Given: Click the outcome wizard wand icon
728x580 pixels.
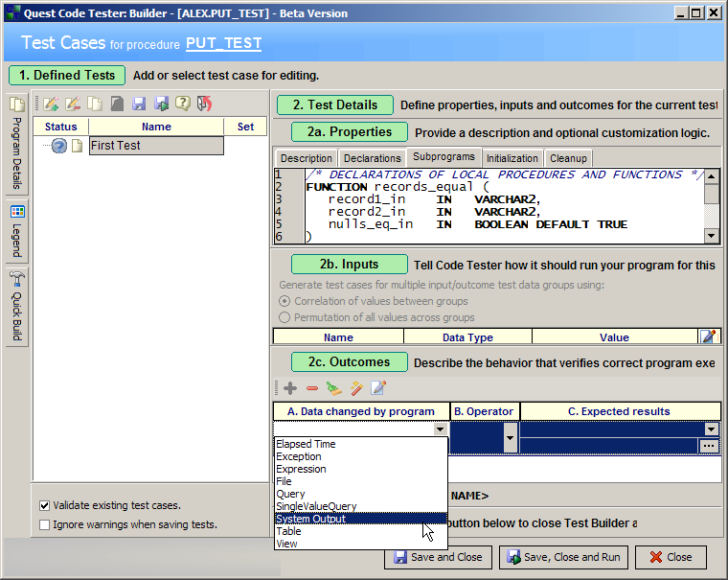Looking at the screenshot, I should click(356, 388).
